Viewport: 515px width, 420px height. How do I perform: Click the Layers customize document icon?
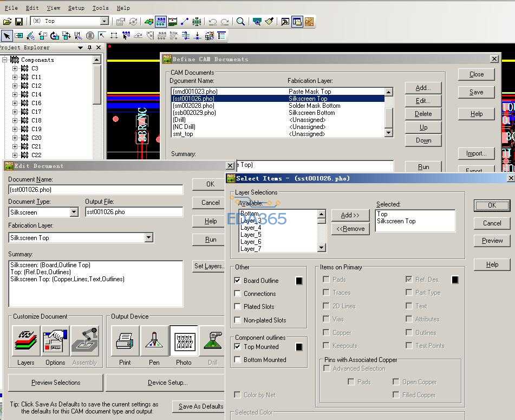[x=26, y=341]
